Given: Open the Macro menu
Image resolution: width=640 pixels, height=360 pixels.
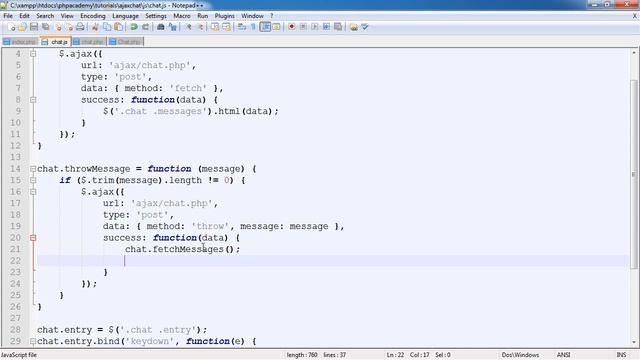Looking at the screenshot, I should [x=182, y=16].
